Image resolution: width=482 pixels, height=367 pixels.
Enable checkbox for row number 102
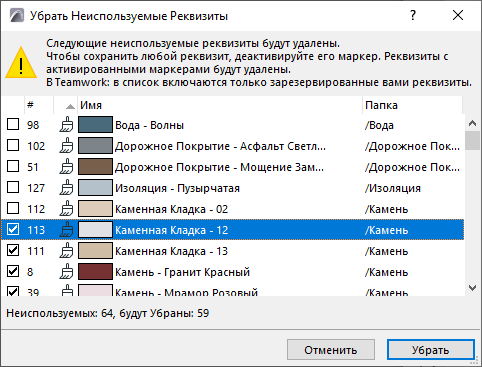point(13,145)
